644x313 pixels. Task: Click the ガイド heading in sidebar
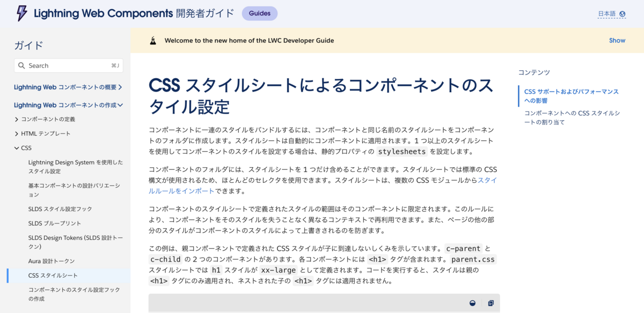click(x=28, y=46)
